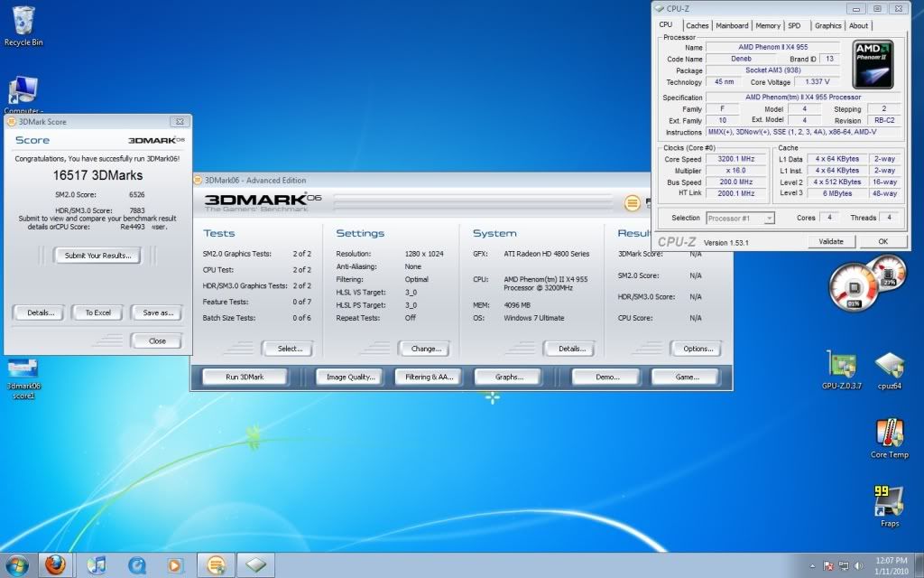Click Details in the 3DMark Score dialog
924x578 pixels.
[x=41, y=312]
